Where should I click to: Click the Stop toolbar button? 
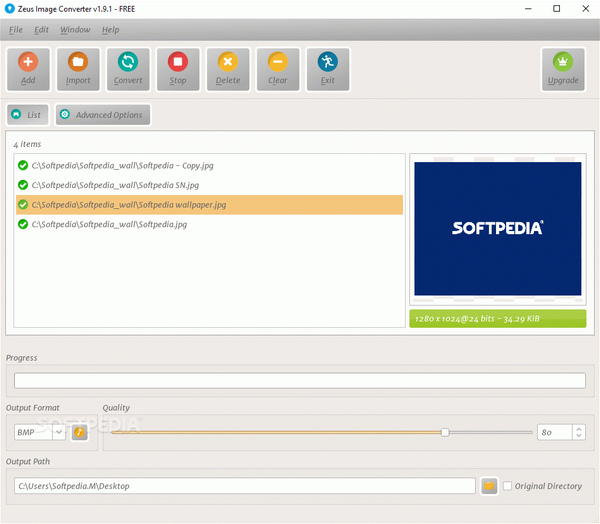178,69
